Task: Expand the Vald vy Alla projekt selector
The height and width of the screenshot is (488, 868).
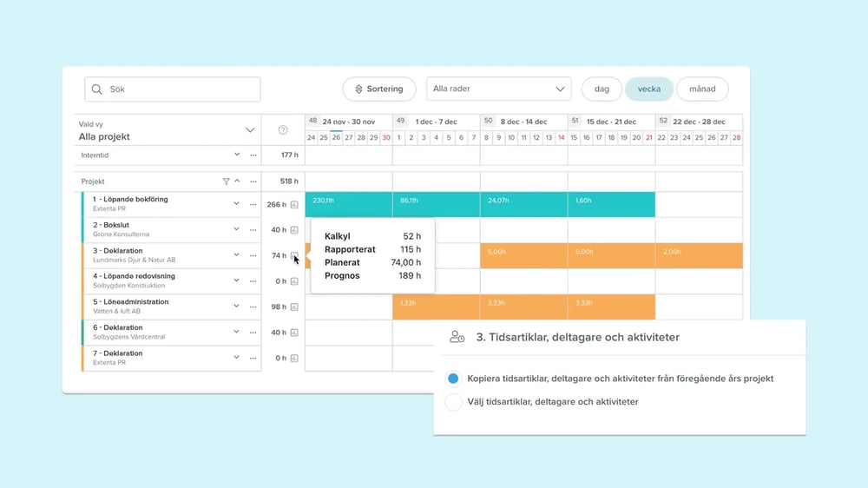Action: coord(250,130)
